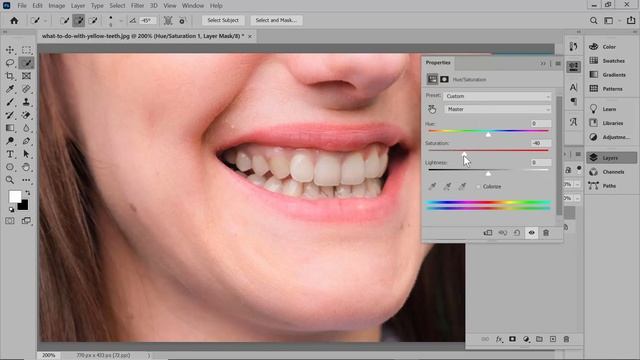Choose Add to Selection mode

click(x=79, y=20)
